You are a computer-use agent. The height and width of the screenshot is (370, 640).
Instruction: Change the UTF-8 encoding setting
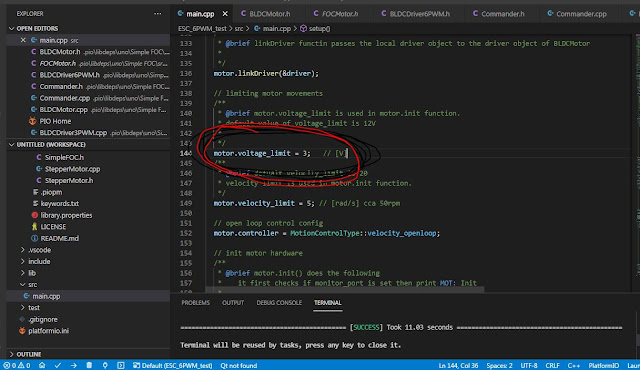coord(529,366)
